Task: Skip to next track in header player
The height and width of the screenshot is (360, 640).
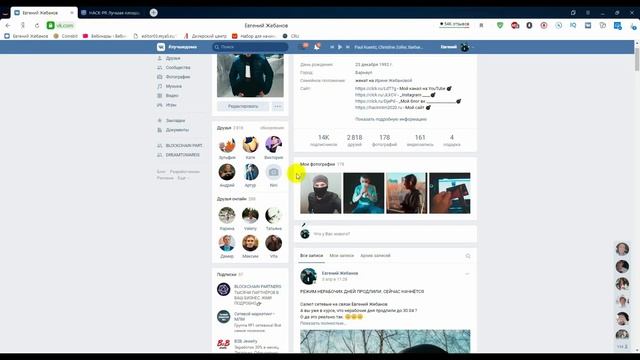Action: [347, 47]
